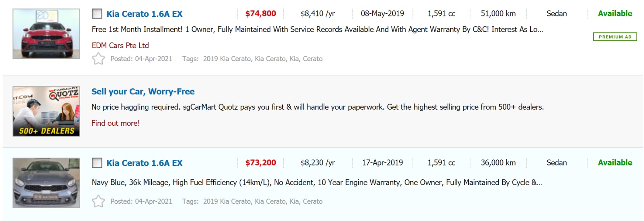Image resolution: width=644 pixels, height=221 pixels.
Task: Select the '2019 Kia Cerato' tag on the EDM listing
Action: pyautogui.click(x=227, y=59)
